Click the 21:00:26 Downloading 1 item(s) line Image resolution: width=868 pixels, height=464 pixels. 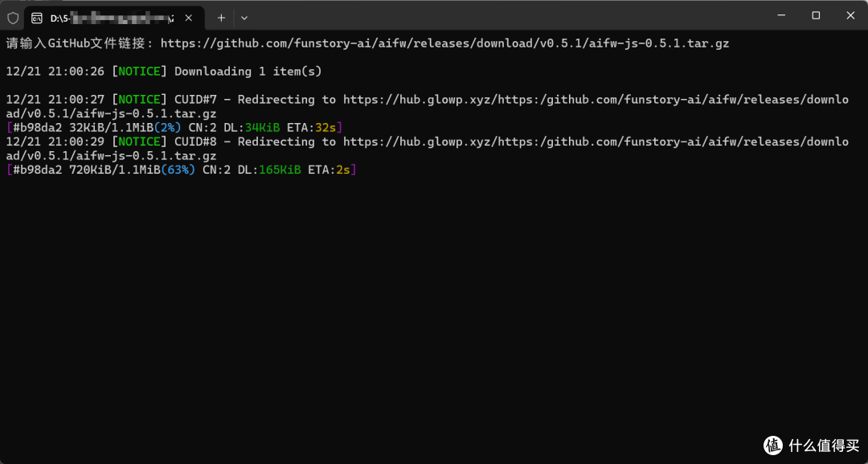164,72
